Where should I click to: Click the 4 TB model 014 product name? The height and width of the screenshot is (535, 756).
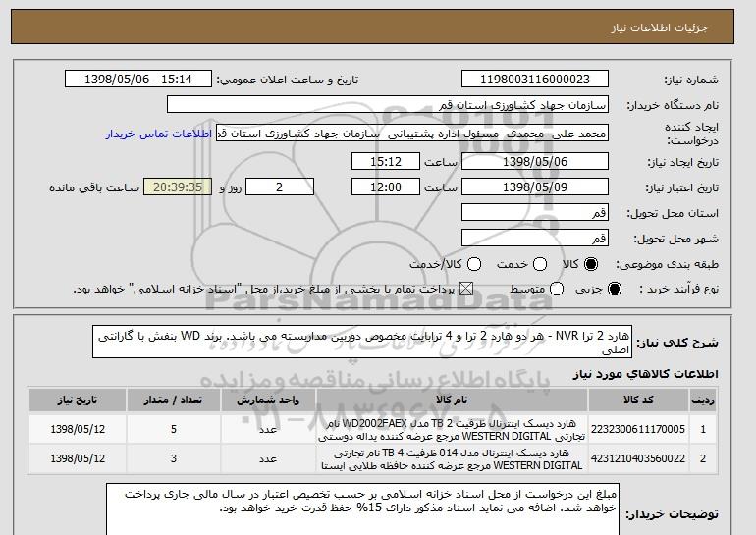pyautogui.click(x=452, y=459)
